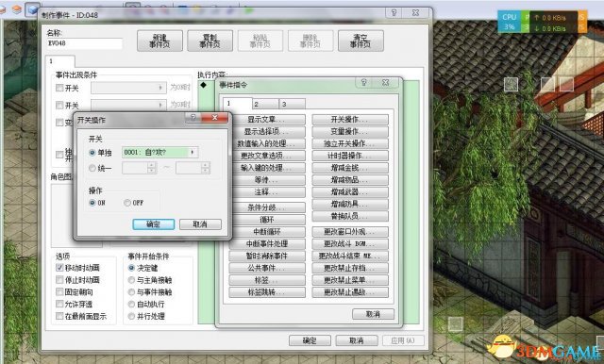
Task: Open switch selector showing 0001
Action: click(x=159, y=153)
